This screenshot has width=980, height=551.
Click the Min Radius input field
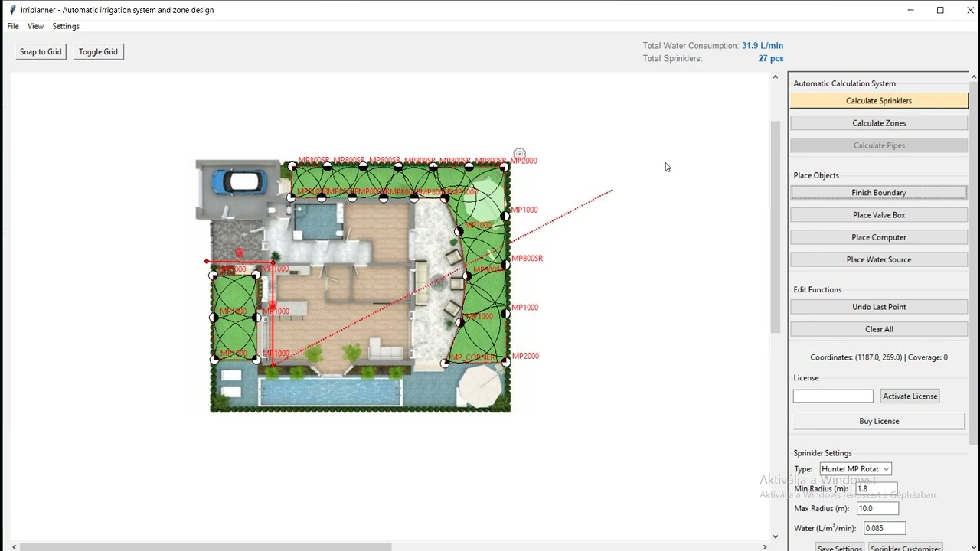[876, 488]
